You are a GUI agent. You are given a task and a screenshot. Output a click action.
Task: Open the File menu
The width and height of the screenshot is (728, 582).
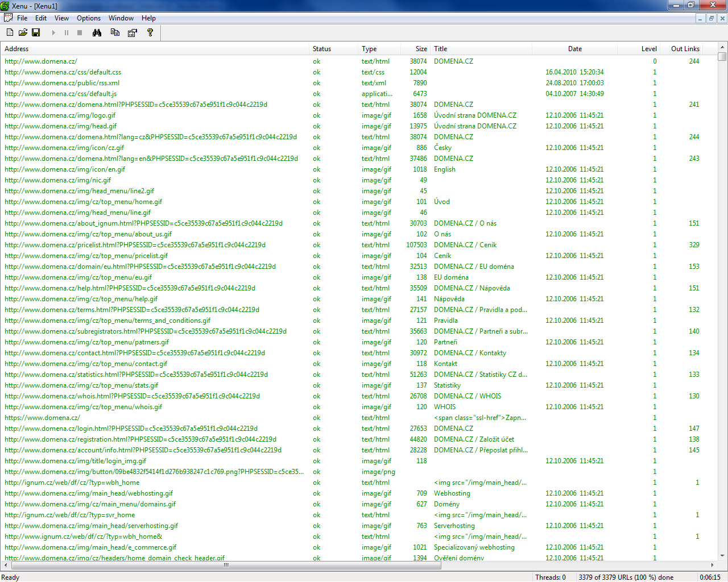click(22, 18)
